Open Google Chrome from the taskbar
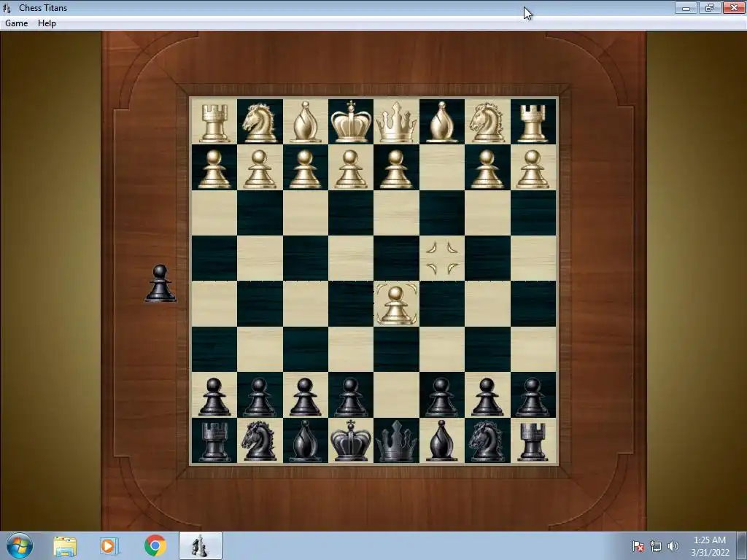The image size is (747, 560). pos(155,545)
